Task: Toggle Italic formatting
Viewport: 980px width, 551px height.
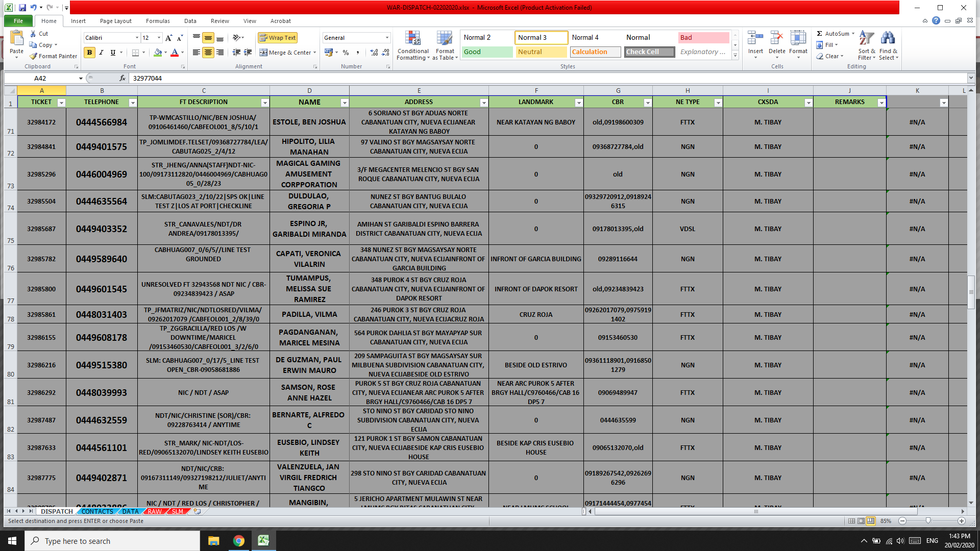Action: 101,53
